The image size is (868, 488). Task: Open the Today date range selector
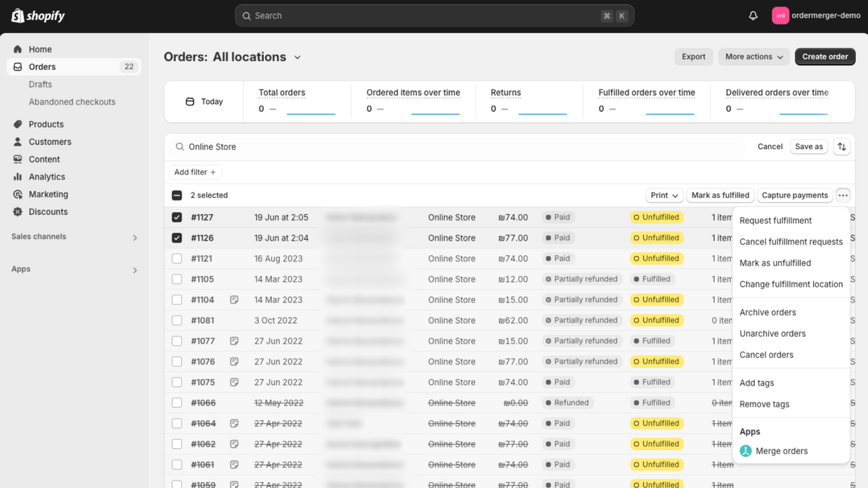(204, 102)
